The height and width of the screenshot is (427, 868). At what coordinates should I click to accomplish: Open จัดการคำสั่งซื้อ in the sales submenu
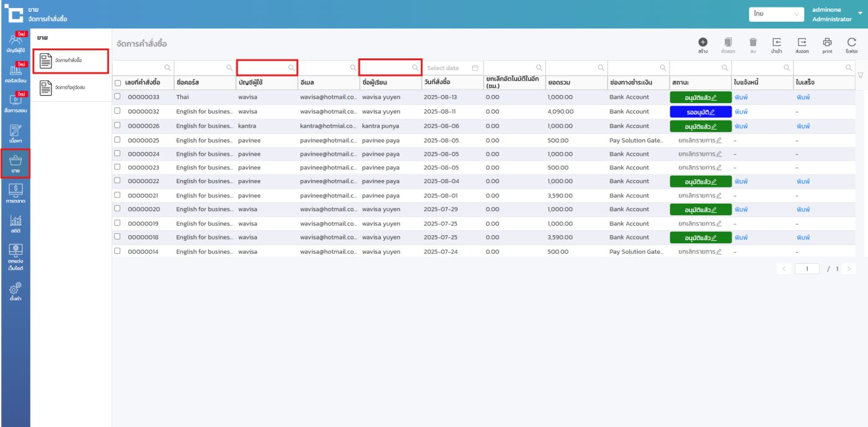coord(70,60)
